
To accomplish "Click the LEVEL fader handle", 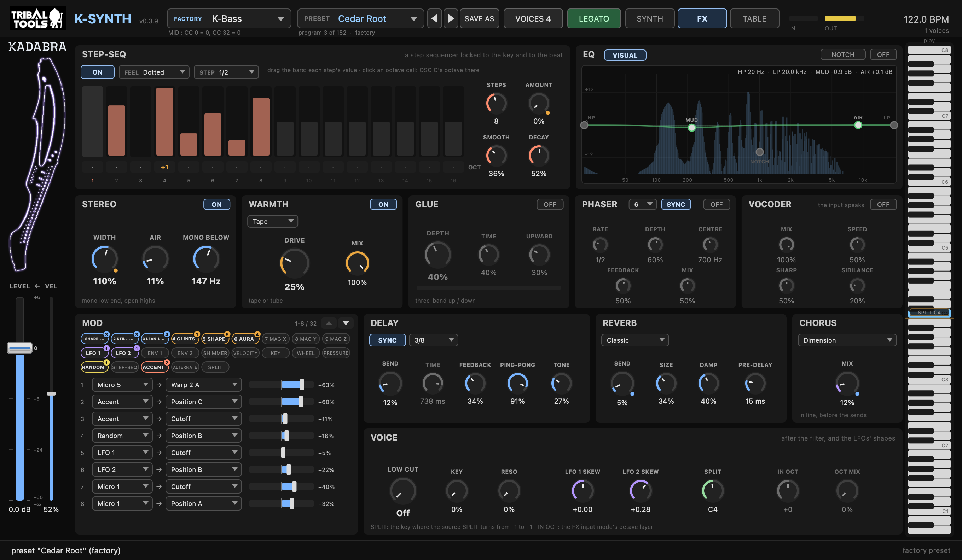I will coord(20,348).
